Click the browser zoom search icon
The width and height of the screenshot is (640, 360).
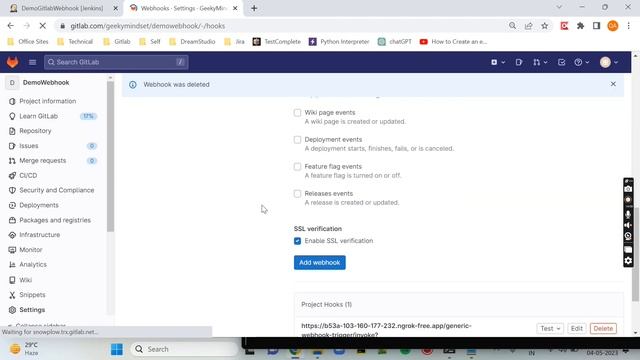[512, 26]
